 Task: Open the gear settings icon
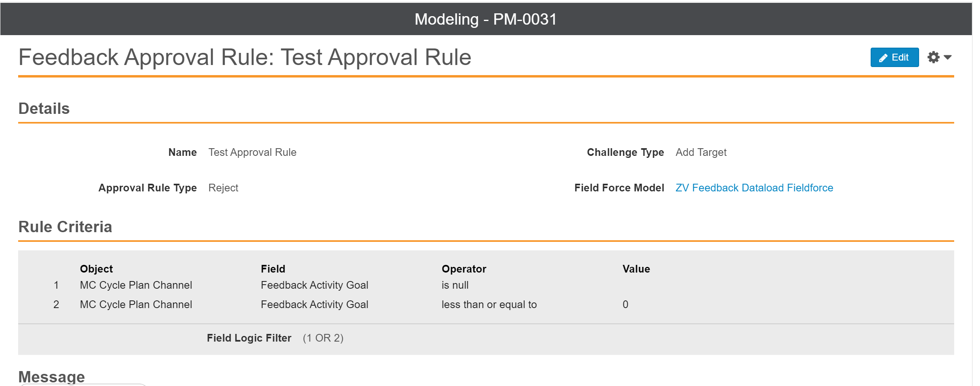pos(933,57)
